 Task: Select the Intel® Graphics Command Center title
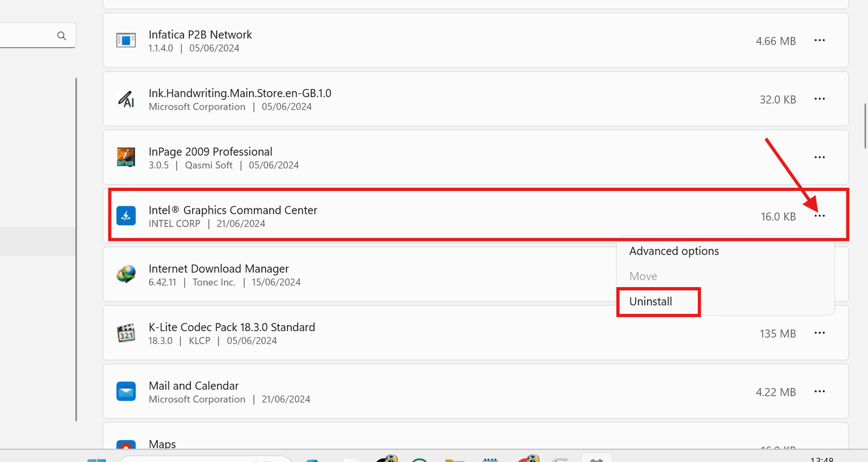(x=233, y=210)
